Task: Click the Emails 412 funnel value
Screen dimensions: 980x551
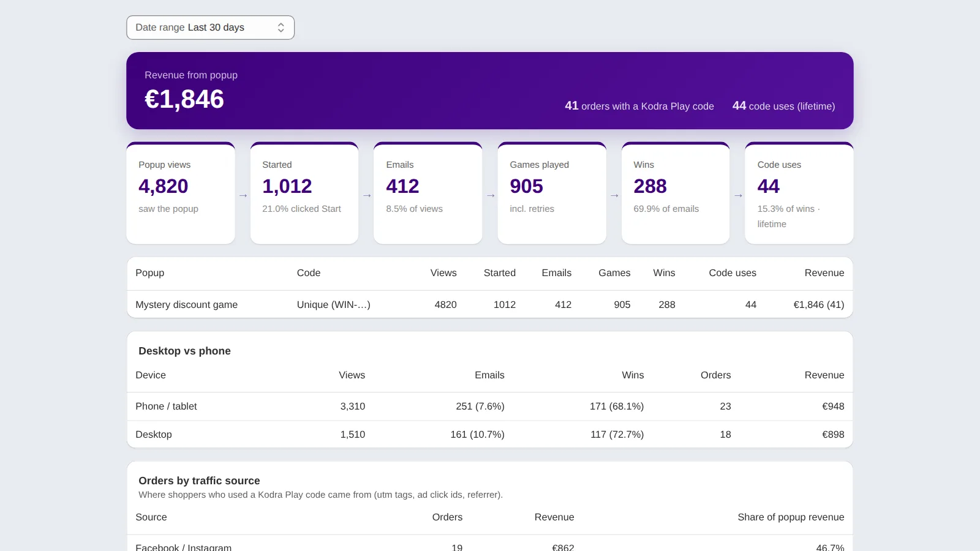Action: pos(402,186)
